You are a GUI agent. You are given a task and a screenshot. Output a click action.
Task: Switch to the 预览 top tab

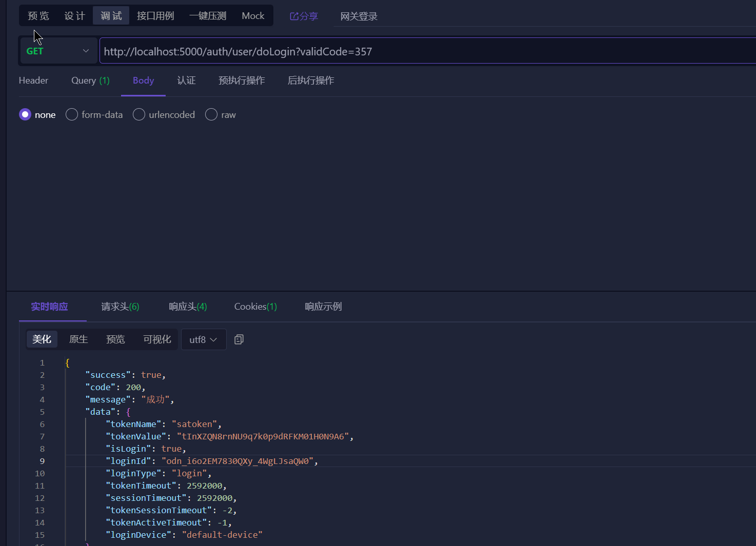pos(38,16)
